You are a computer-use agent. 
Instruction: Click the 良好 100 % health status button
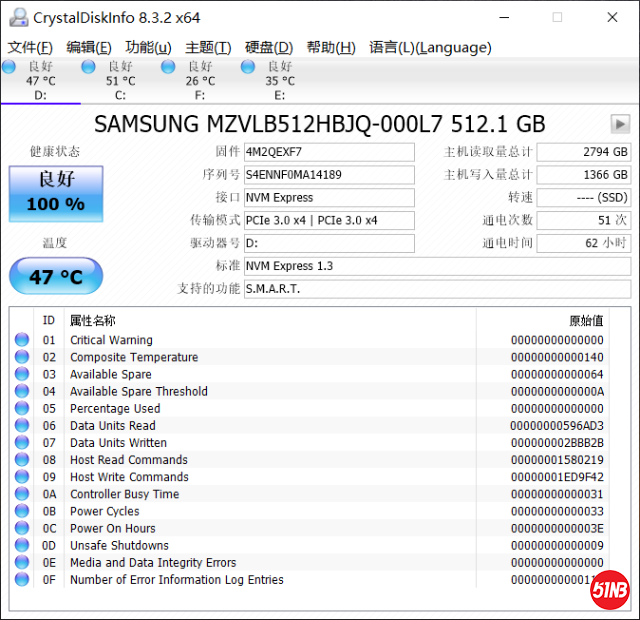[x=55, y=193]
